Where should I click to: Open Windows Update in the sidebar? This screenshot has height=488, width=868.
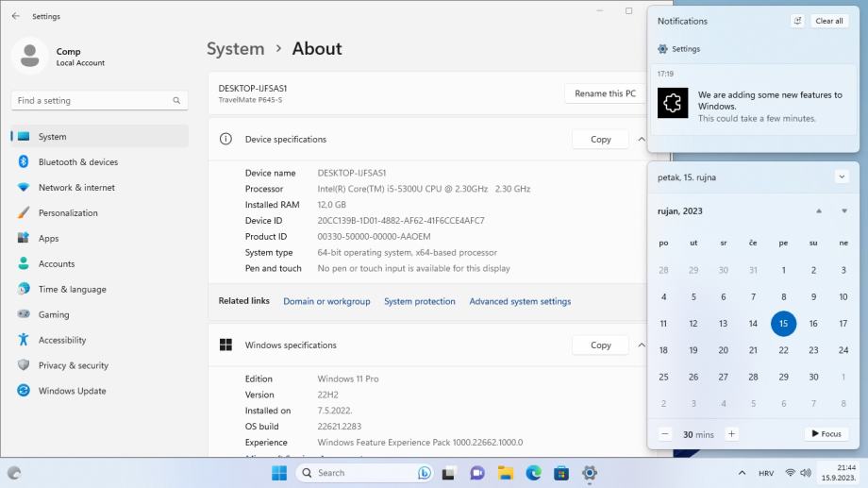point(72,391)
